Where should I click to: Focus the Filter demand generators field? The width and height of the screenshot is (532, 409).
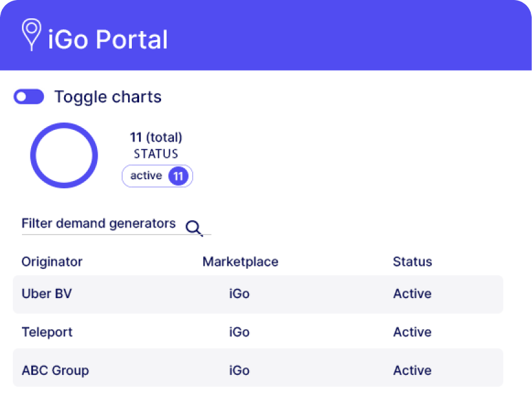click(x=101, y=224)
